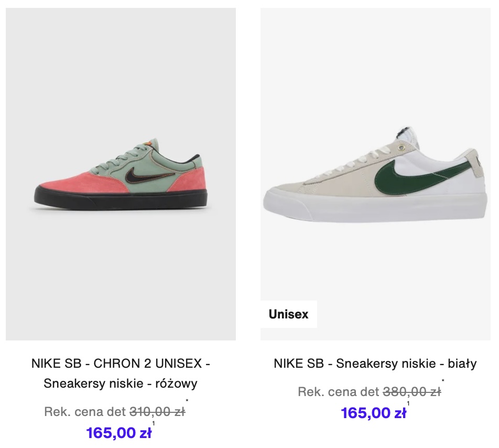Click the crossed-out 310,00 zł price

157,412
